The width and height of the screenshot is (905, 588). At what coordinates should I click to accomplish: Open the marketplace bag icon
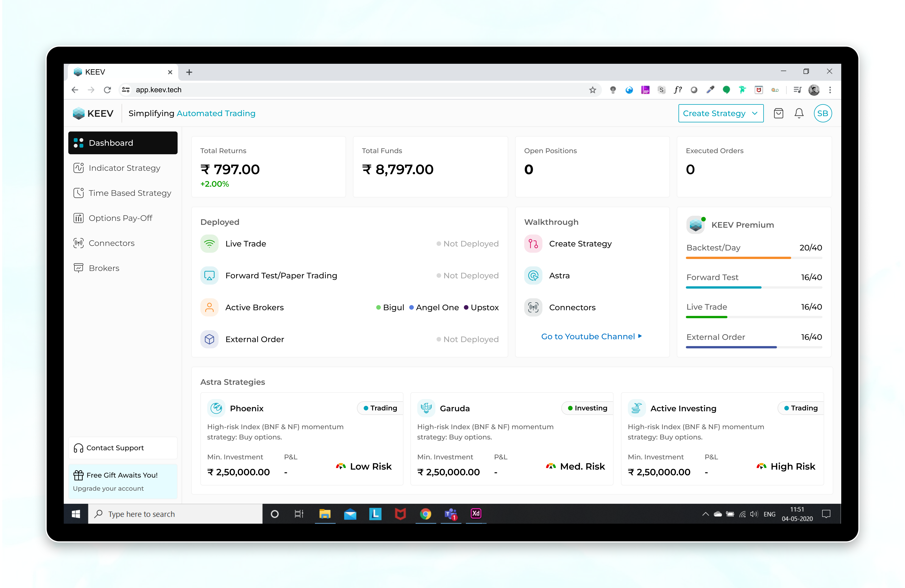click(x=778, y=113)
